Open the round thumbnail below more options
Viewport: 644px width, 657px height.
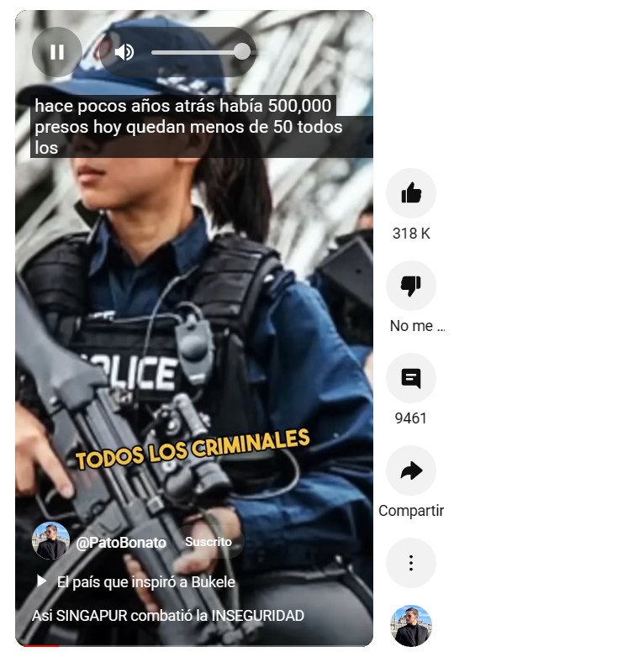411,626
